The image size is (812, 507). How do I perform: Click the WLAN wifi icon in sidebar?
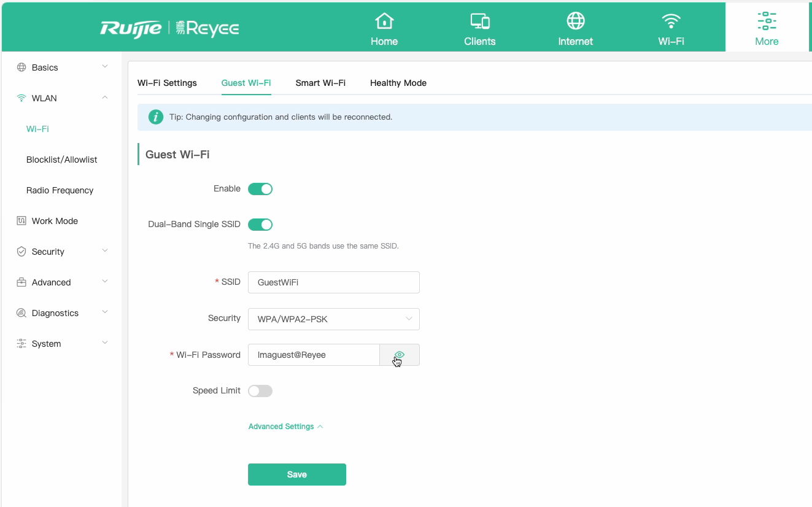point(21,98)
